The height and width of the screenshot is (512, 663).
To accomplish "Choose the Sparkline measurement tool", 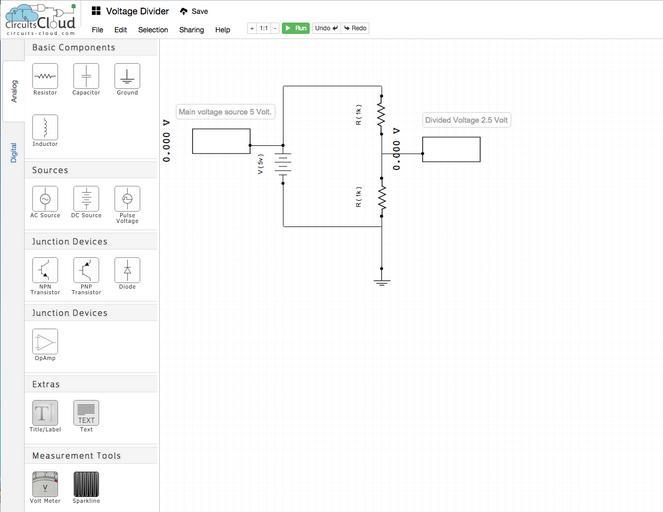I will point(86,484).
